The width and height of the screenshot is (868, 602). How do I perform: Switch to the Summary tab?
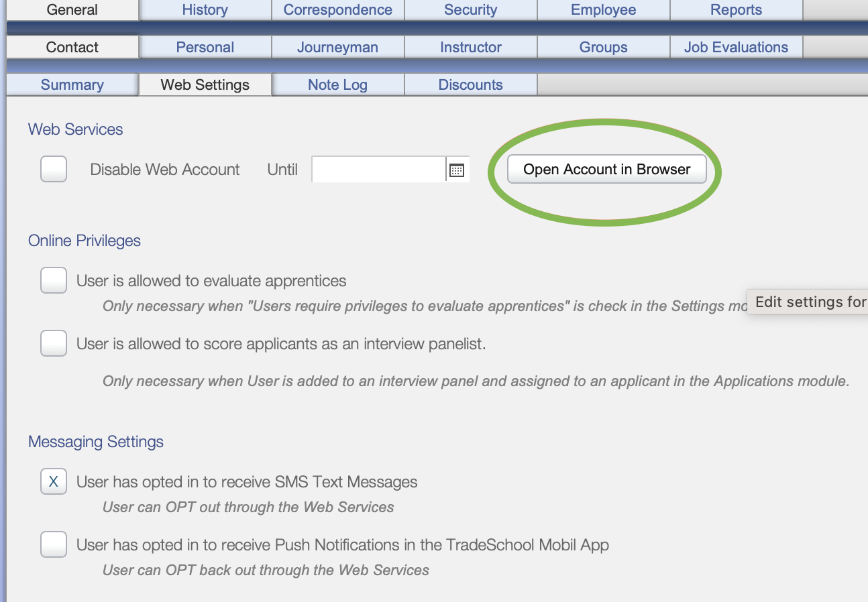pos(72,84)
